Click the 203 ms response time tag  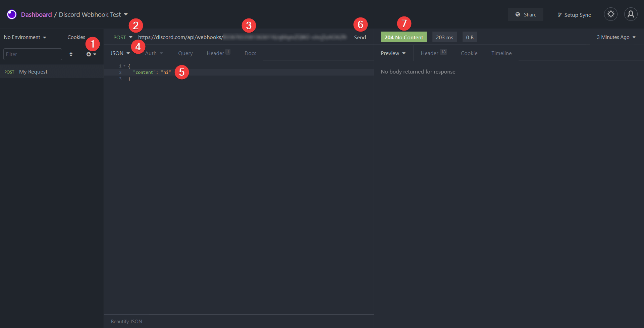point(444,37)
